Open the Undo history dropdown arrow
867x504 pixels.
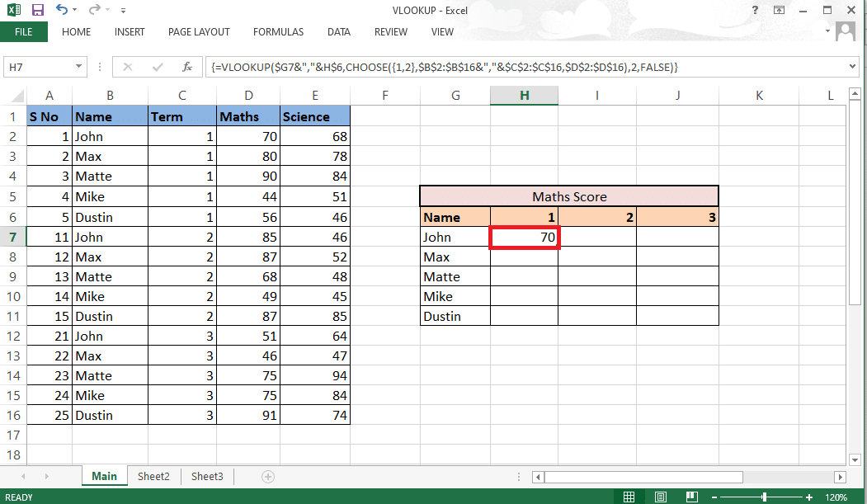74,10
